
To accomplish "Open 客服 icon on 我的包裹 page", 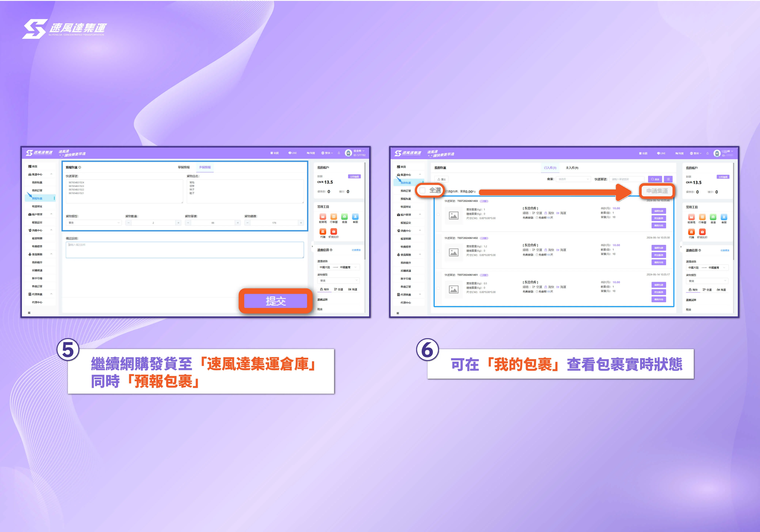I will point(724,217).
